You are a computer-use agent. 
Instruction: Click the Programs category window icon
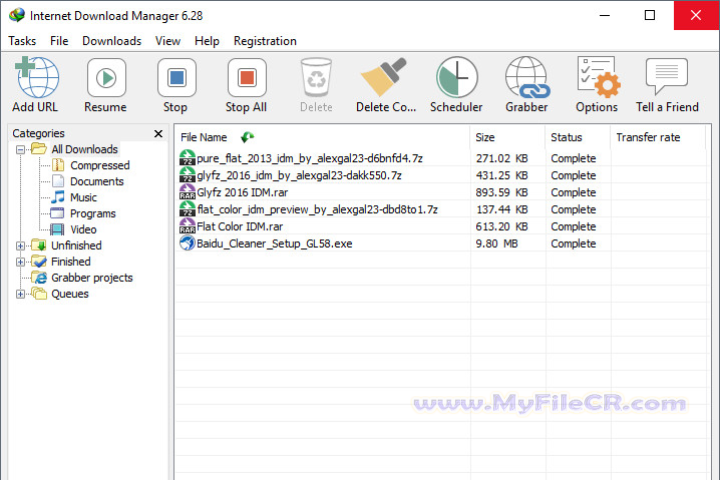(x=57, y=213)
